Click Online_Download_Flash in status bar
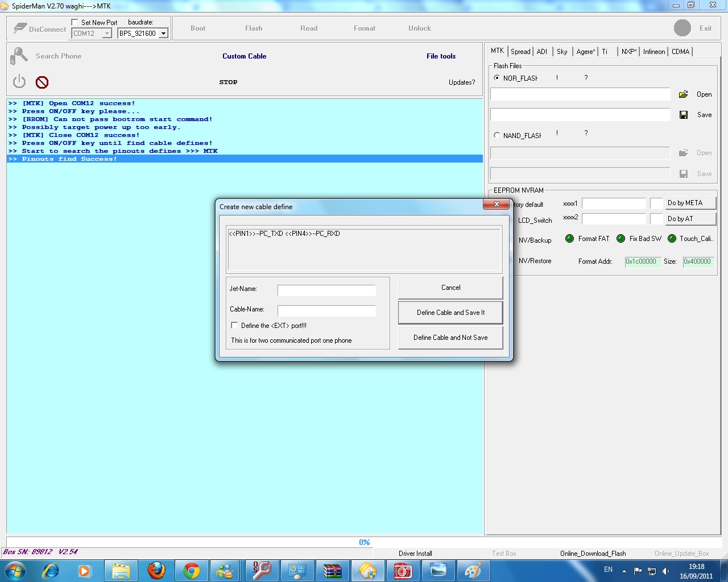This screenshot has height=582, width=728. click(x=593, y=554)
